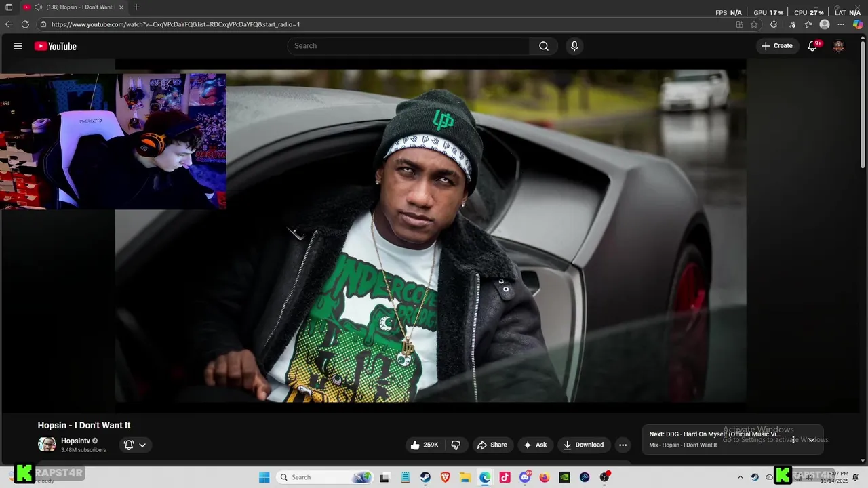Click the Windows taskbar Search box
The width and height of the screenshot is (868, 488).
[325, 477]
